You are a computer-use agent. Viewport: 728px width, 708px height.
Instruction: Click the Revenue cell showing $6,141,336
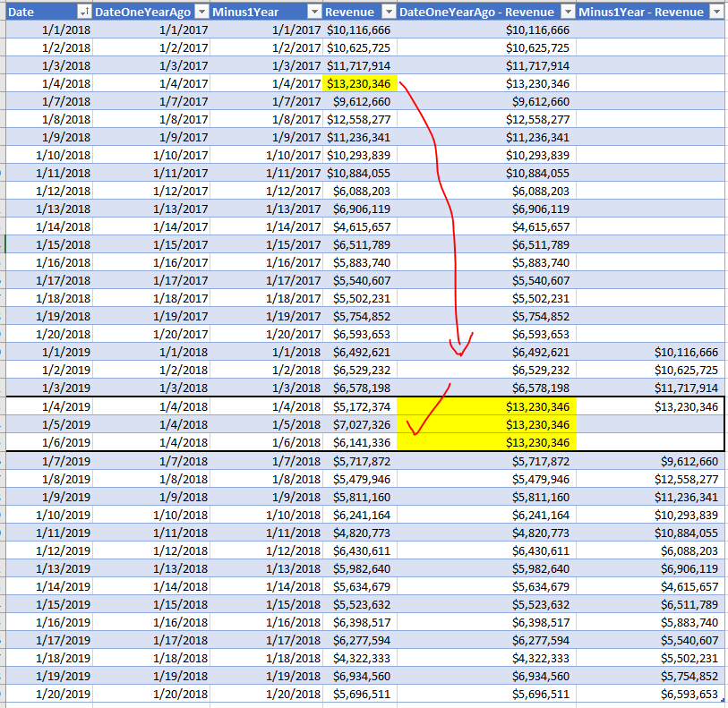360,443
